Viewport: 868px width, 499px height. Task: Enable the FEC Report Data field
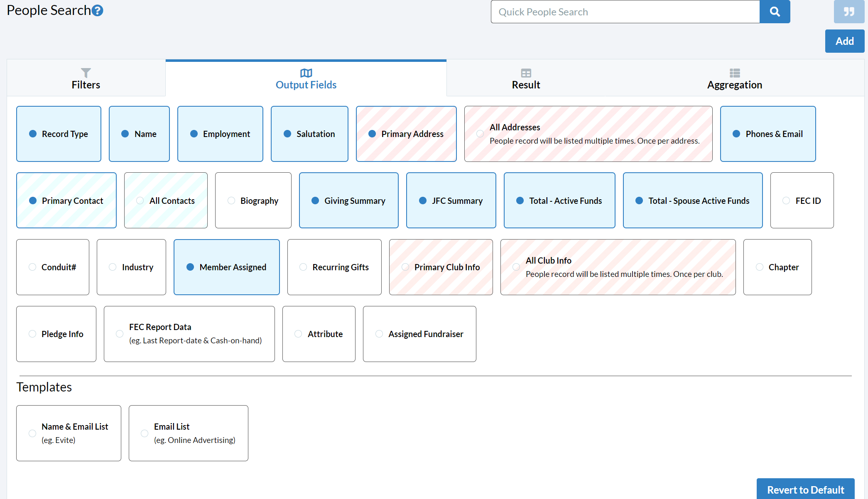tap(189, 334)
